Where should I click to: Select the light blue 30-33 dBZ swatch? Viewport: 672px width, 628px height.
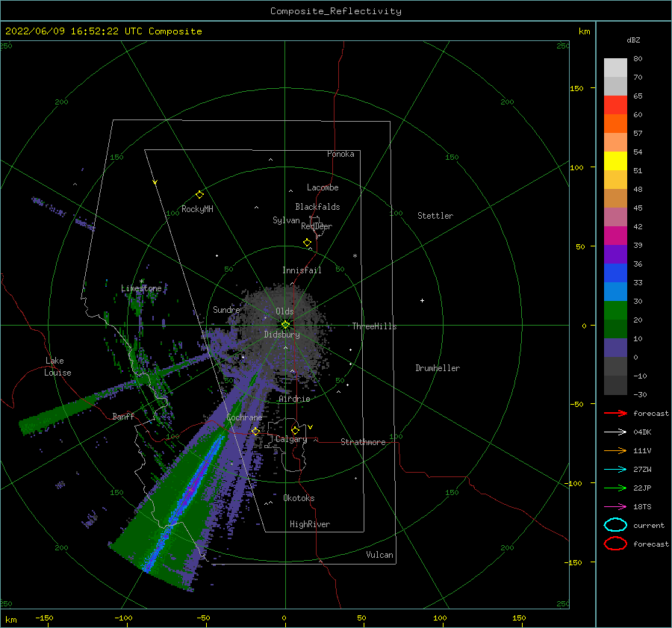pos(615,291)
